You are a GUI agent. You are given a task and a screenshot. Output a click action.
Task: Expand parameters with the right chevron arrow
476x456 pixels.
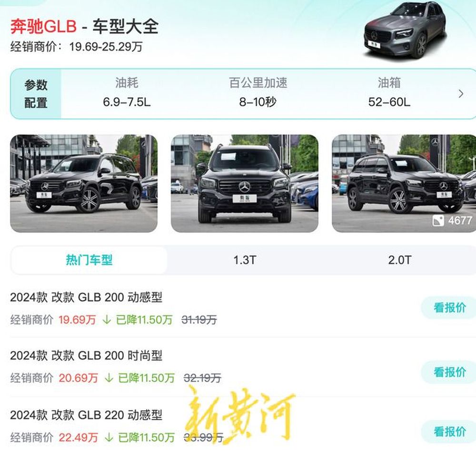461,93
